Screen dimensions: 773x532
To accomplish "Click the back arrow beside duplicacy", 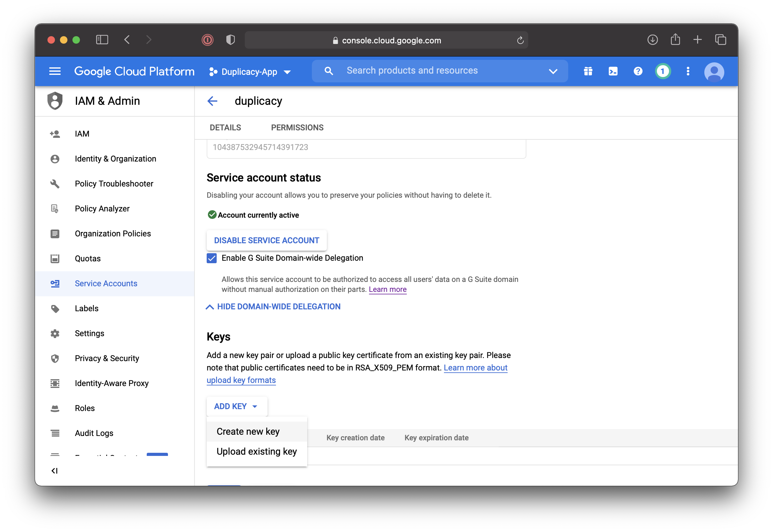I will tap(213, 101).
